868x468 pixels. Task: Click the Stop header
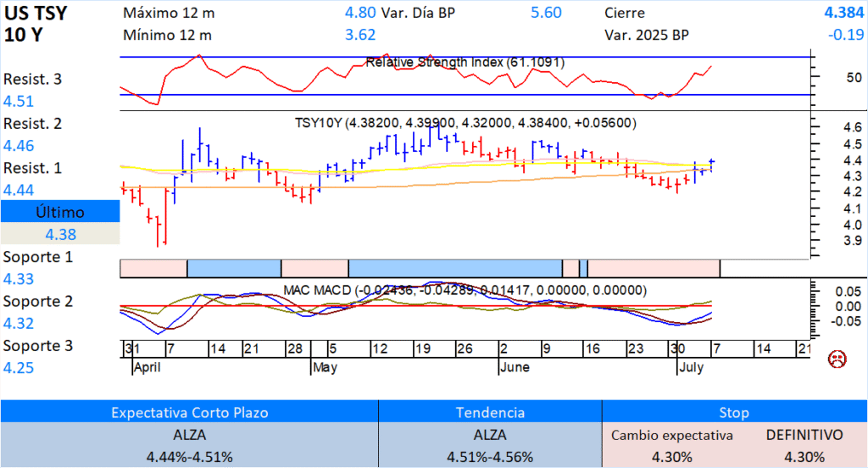(x=734, y=413)
